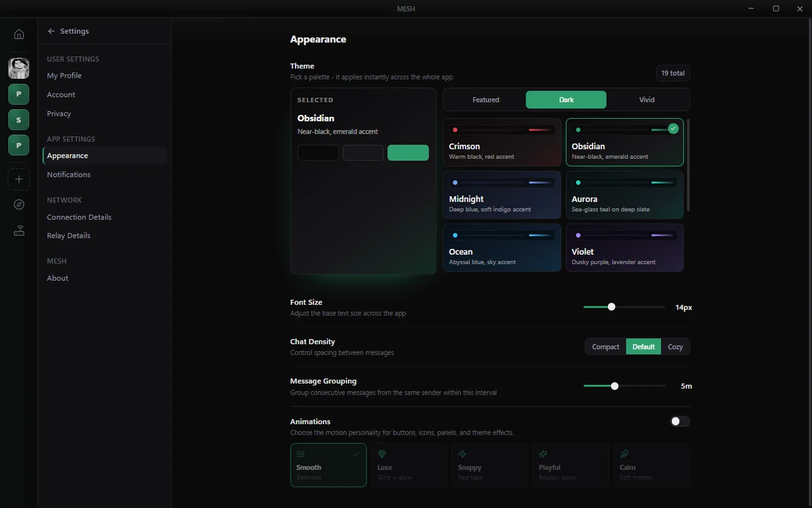This screenshot has width=812, height=508.
Task: Click the '19 total' badge
Action: point(673,73)
